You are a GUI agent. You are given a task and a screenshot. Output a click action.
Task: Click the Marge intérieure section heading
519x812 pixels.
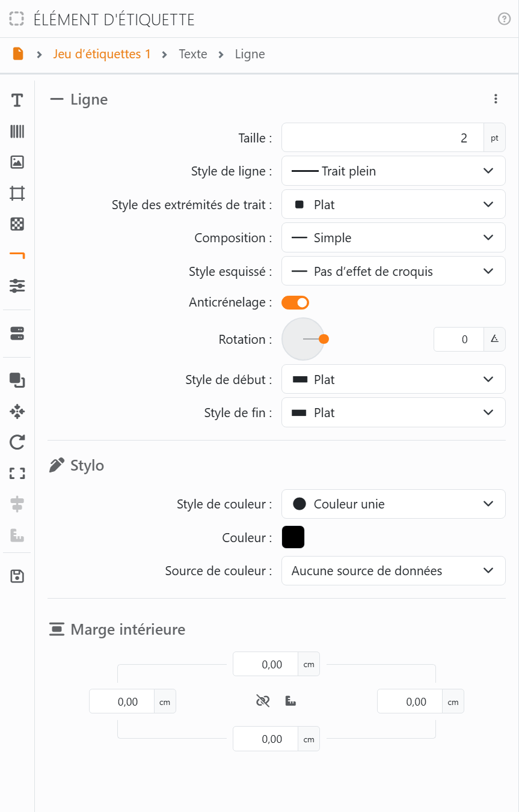[128, 630]
